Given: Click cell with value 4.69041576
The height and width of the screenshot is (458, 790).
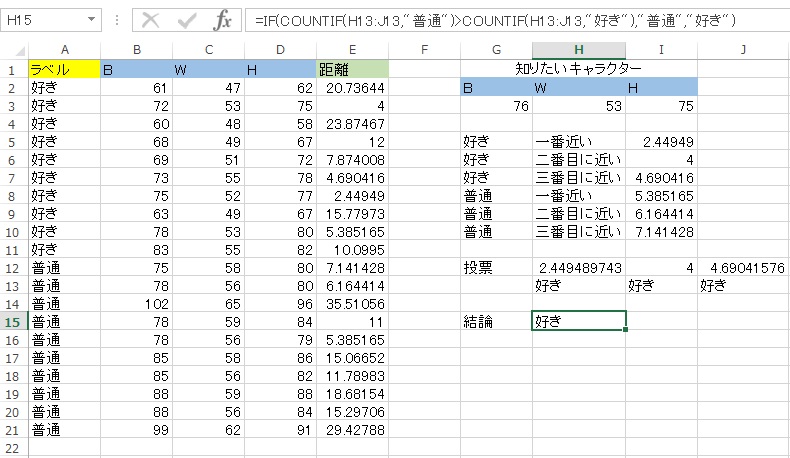Looking at the screenshot, I should pyautogui.click(x=744, y=268).
